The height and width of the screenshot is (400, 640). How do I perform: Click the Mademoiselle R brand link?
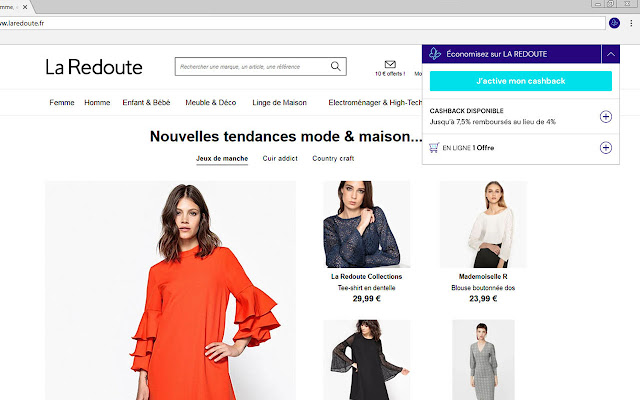coord(483,276)
